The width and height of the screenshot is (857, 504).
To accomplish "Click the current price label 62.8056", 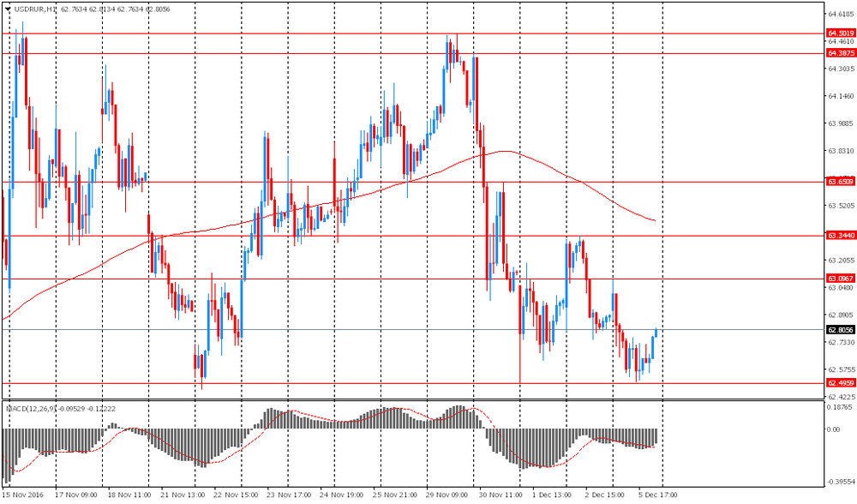I will 841,330.
